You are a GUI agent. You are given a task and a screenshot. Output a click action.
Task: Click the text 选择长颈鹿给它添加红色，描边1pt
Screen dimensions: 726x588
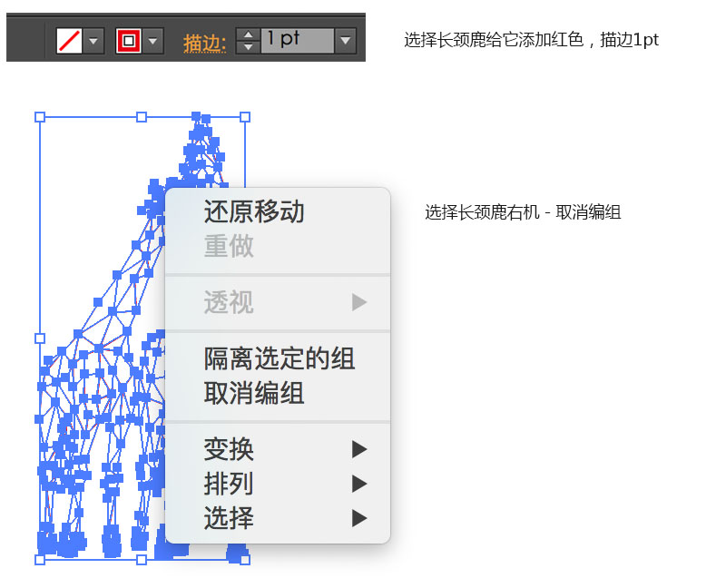[x=531, y=40]
